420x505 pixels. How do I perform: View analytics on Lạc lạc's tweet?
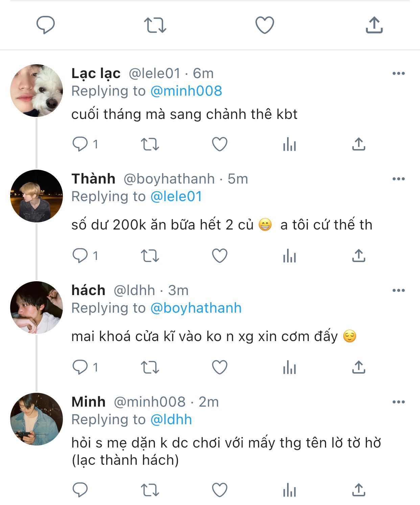click(289, 144)
